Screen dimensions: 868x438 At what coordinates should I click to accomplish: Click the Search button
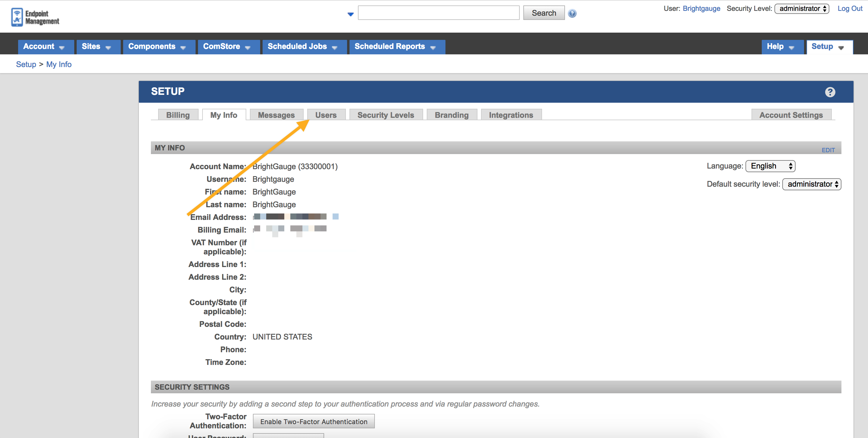[544, 13]
